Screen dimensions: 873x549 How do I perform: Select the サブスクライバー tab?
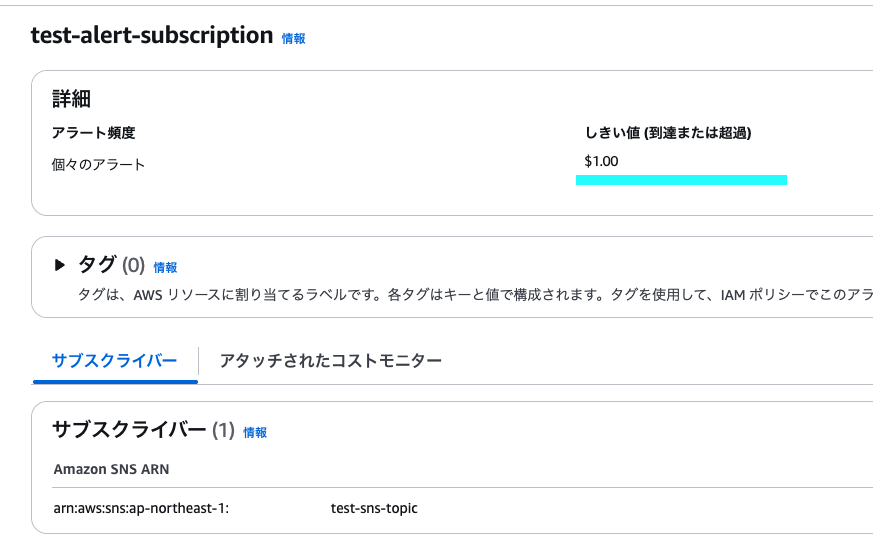coord(115,361)
